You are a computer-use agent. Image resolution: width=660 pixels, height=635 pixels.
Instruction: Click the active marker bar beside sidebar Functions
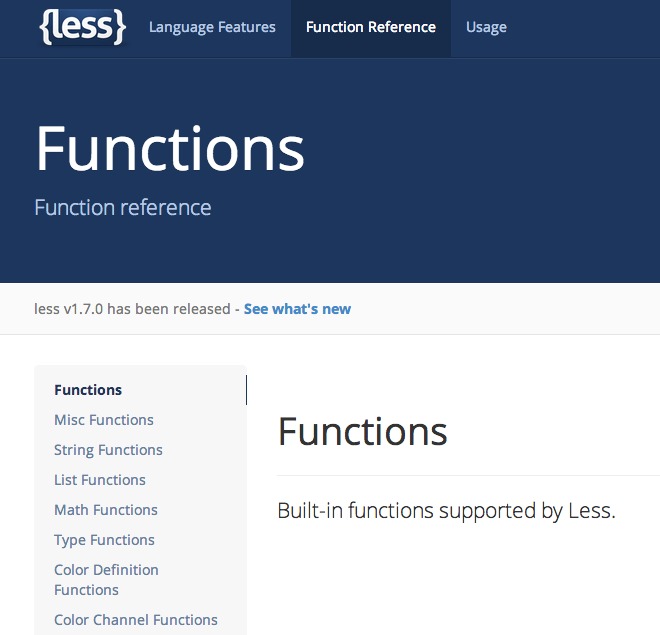(246, 390)
